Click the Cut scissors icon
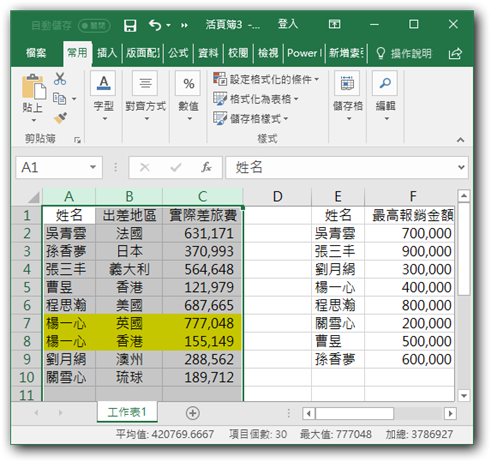 coord(60,79)
